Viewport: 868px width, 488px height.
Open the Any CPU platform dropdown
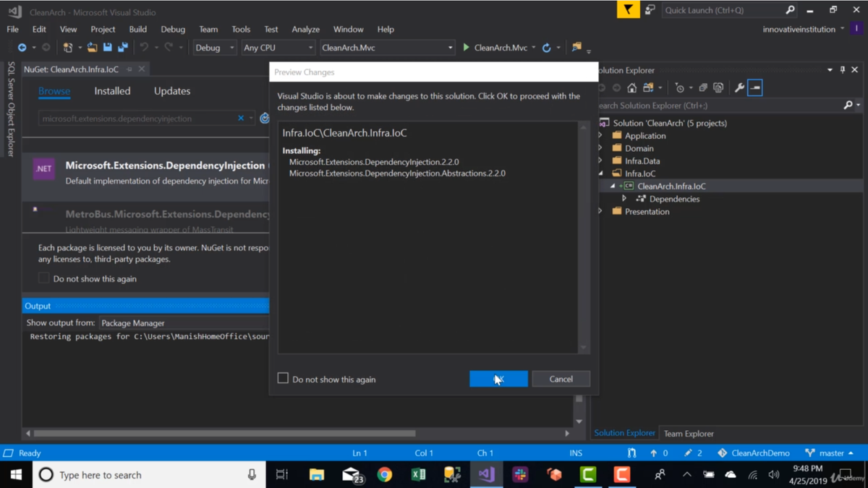[x=278, y=48]
